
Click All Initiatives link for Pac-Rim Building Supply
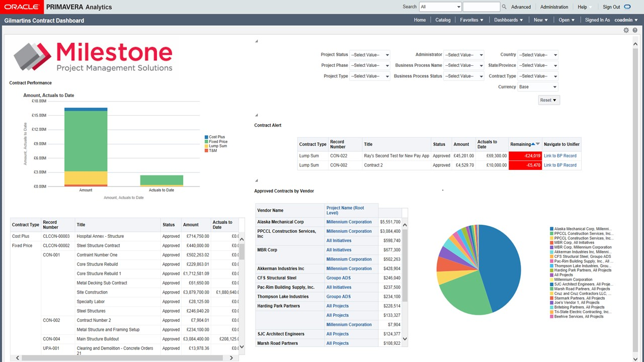339,287
